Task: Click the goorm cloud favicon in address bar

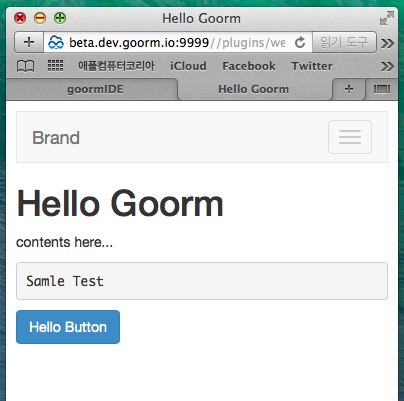Action: pos(56,42)
